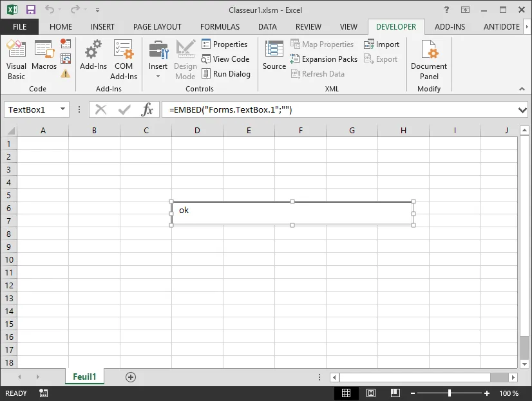The height and width of the screenshot is (401, 532).
Task: Open the XML Source pane
Action: 274,55
